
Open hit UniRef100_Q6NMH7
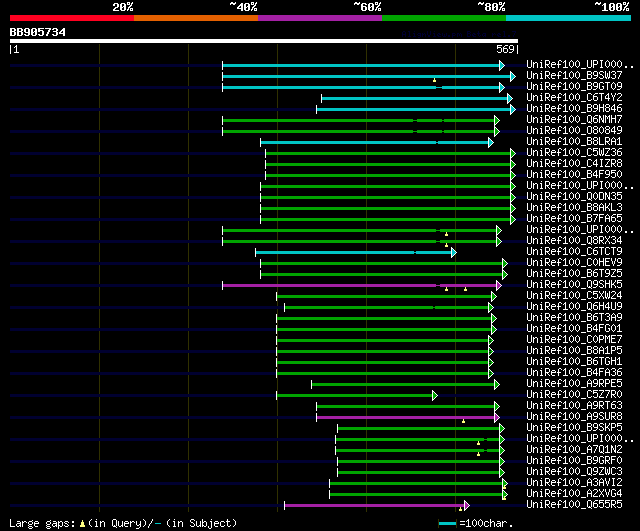tap(574, 119)
